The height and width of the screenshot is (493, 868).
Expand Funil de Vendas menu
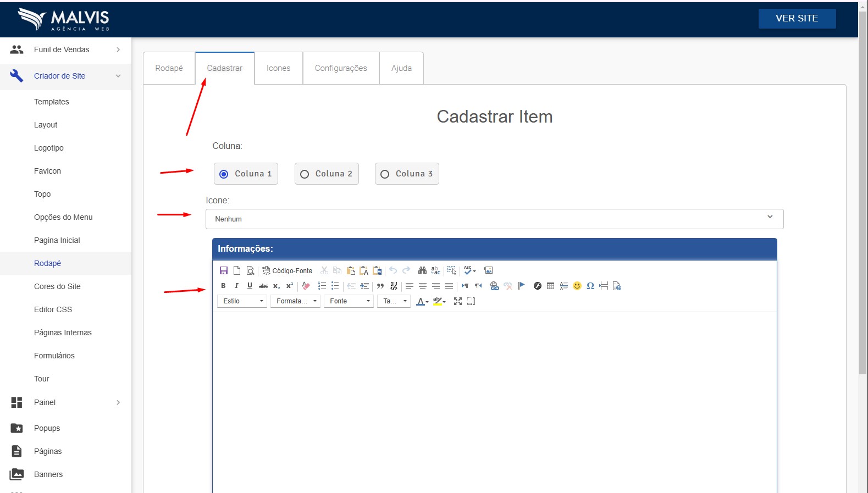(66, 49)
